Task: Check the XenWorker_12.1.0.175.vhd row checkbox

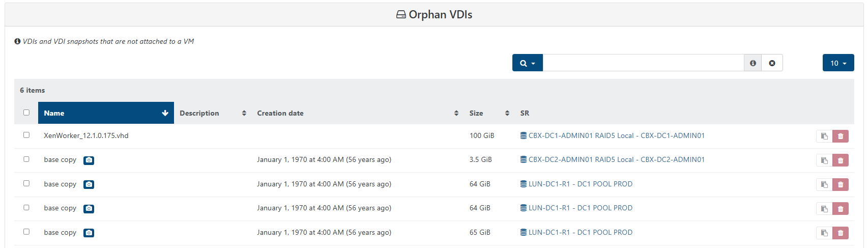Action: [x=26, y=135]
